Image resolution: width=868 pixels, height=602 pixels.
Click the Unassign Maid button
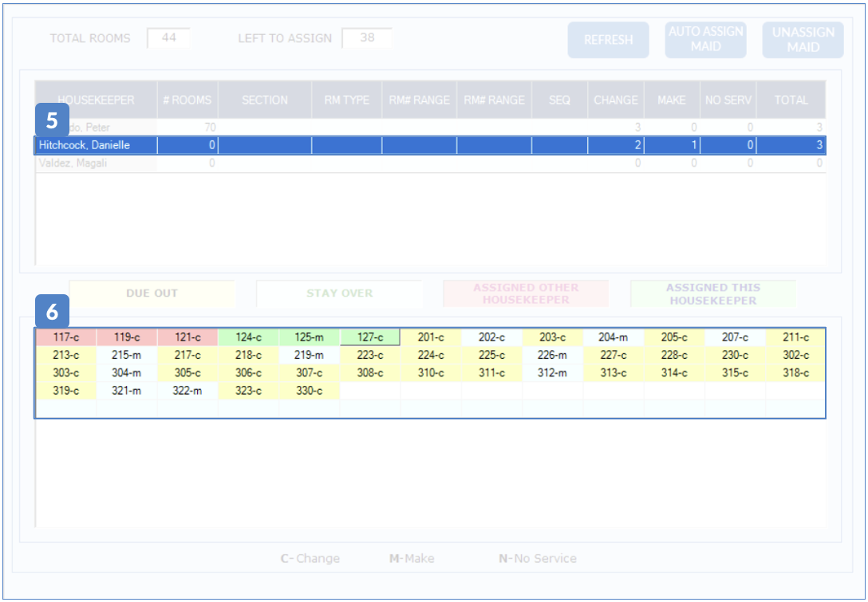(x=803, y=40)
